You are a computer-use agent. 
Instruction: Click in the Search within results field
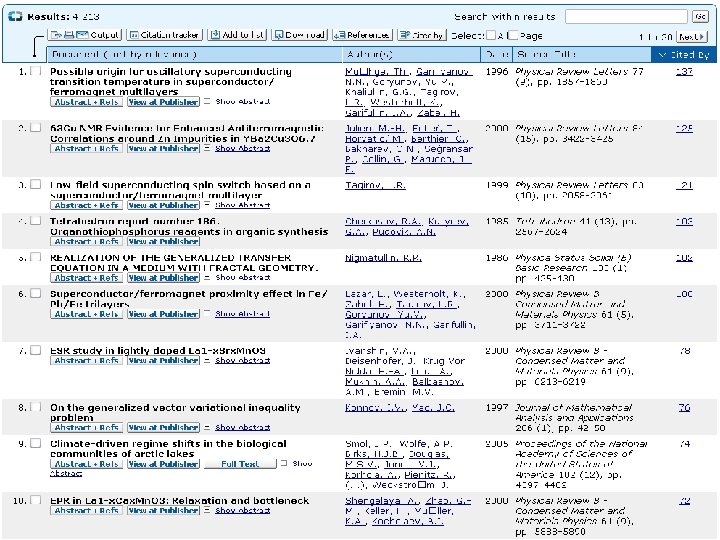coord(626,17)
